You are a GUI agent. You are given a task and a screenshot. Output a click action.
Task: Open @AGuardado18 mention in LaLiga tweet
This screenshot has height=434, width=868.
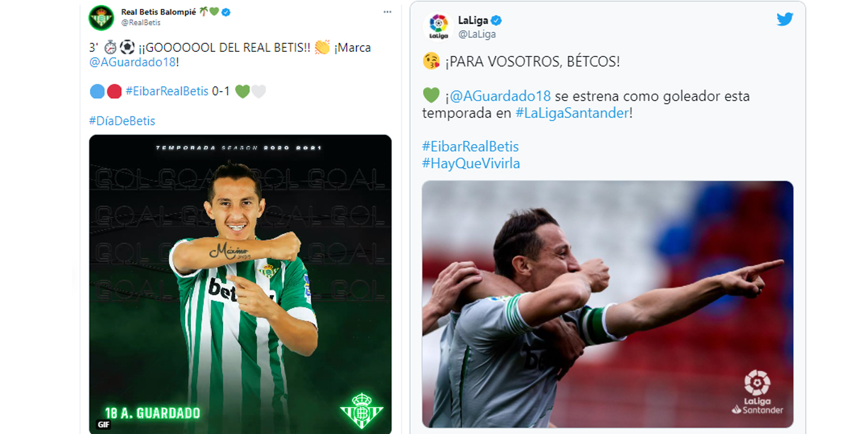click(x=500, y=96)
